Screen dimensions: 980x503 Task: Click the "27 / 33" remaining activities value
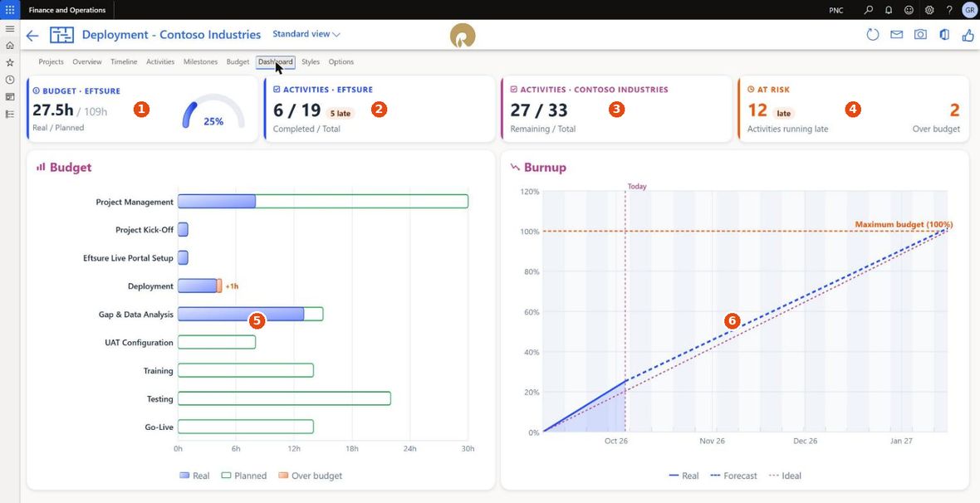point(539,110)
